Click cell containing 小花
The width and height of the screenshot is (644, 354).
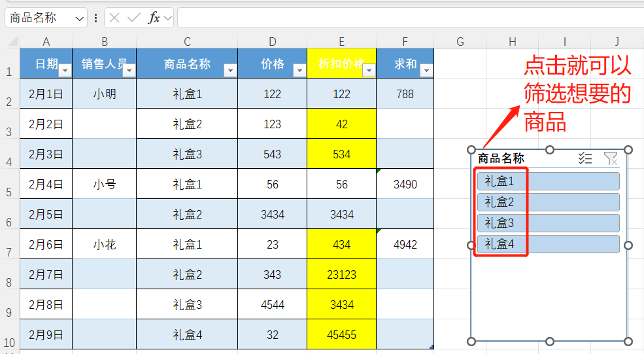click(105, 244)
